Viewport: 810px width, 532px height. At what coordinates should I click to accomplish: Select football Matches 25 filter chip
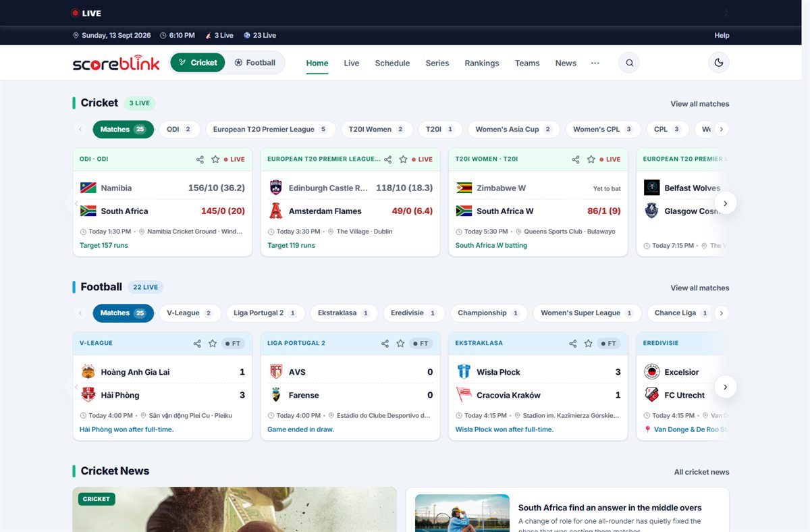click(x=123, y=313)
